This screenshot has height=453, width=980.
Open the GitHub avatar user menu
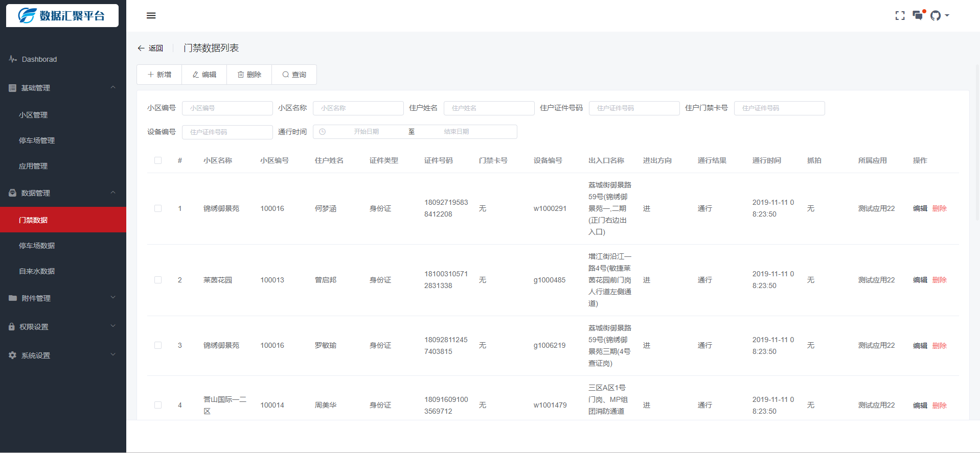pos(939,16)
